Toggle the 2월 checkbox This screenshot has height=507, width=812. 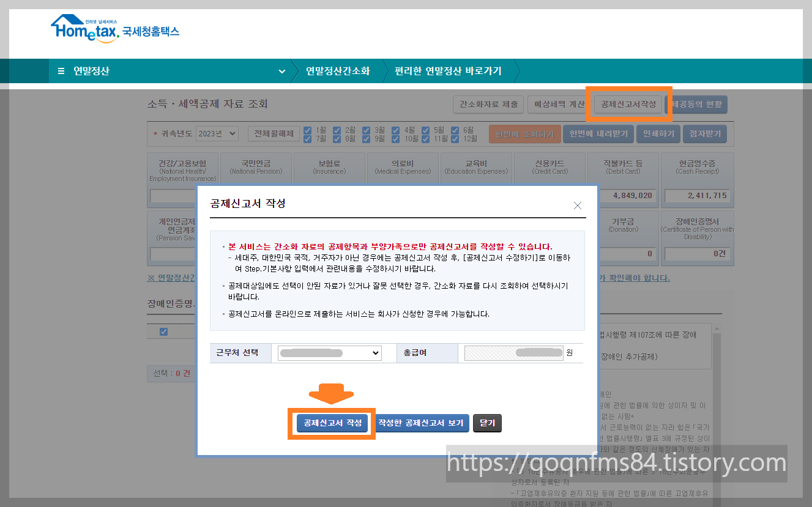(x=337, y=130)
